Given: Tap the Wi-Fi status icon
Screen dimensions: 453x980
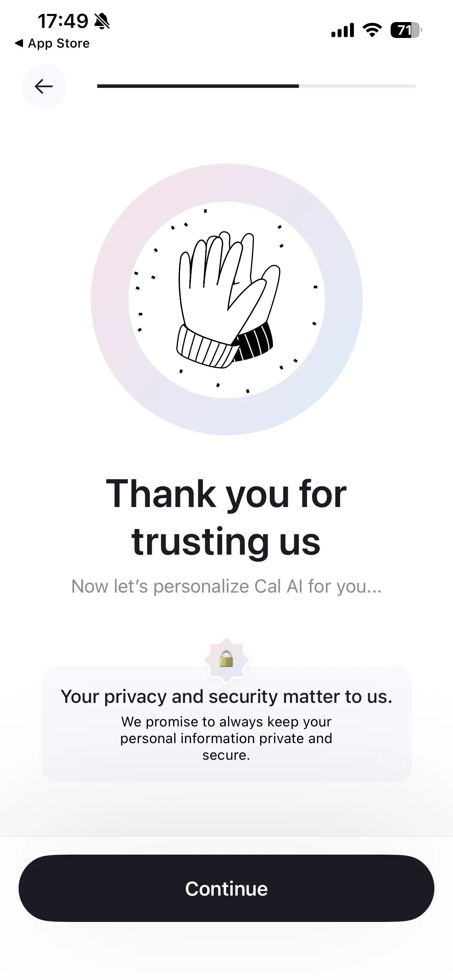Looking at the screenshot, I should click(x=372, y=30).
